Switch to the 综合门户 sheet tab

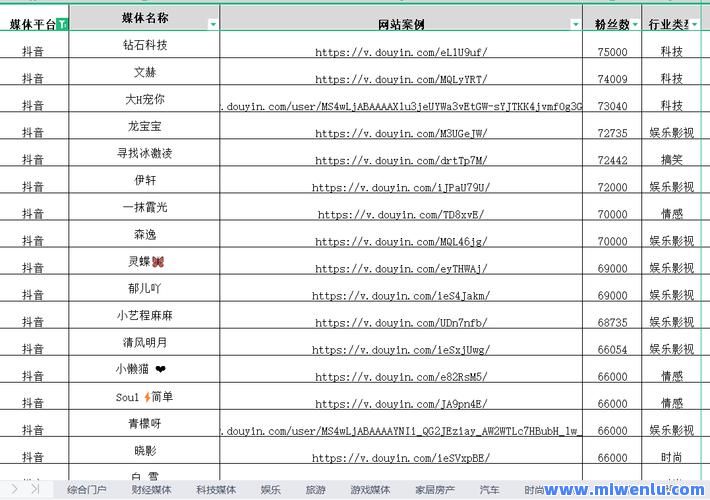(87, 490)
